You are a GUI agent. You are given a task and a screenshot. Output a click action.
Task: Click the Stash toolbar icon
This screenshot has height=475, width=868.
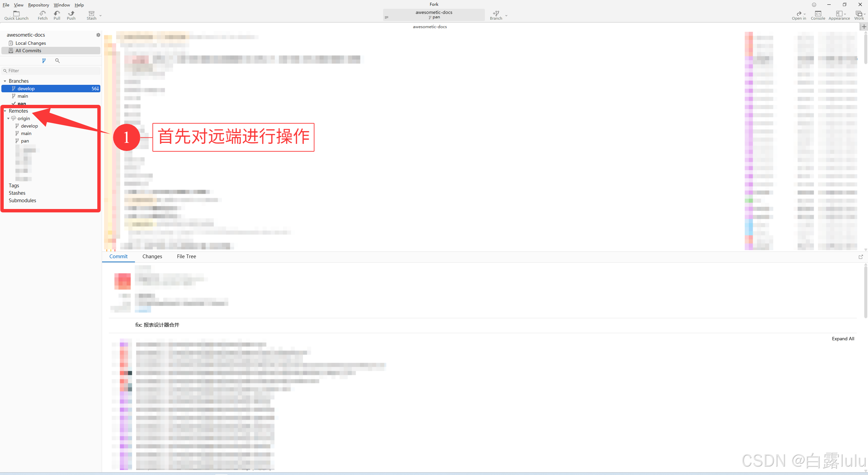point(91,14)
